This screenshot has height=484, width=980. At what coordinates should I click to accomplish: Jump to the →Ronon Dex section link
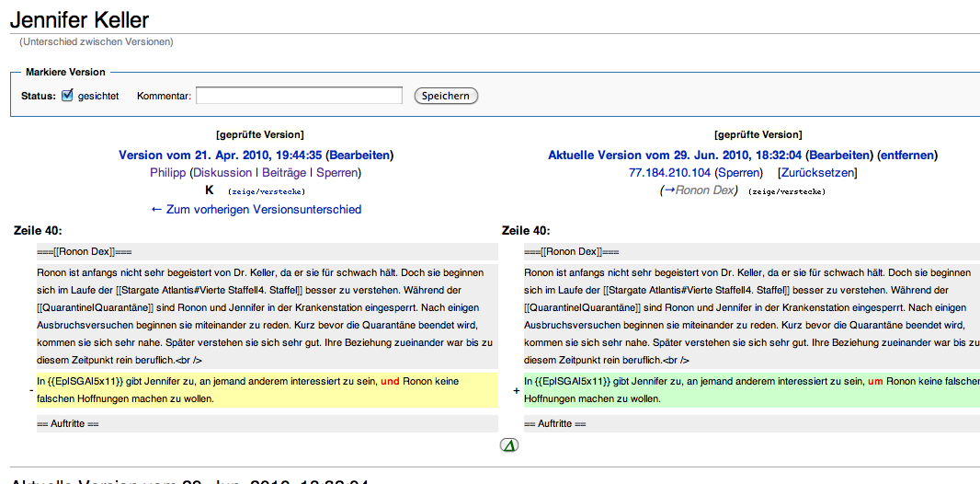pos(698,190)
